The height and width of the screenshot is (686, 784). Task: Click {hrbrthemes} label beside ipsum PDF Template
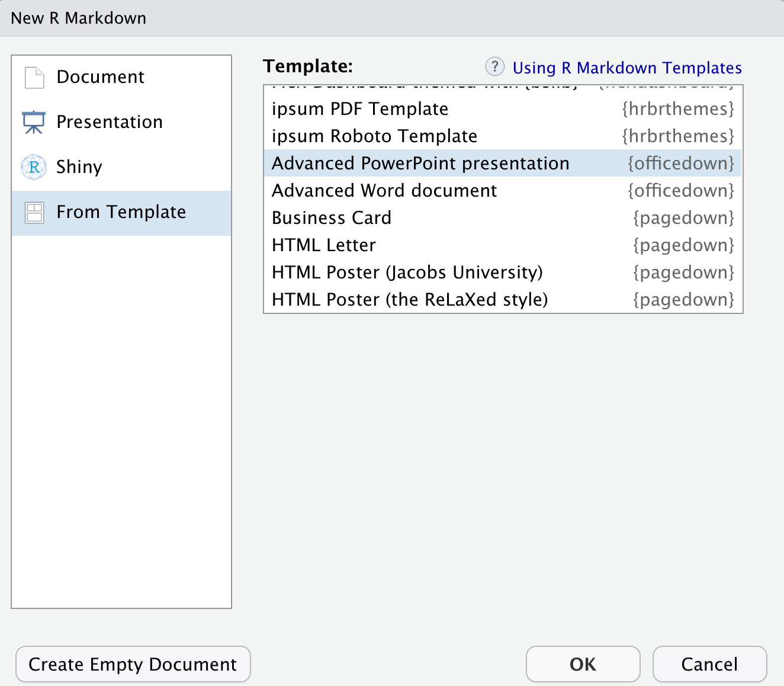pyautogui.click(x=678, y=109)
